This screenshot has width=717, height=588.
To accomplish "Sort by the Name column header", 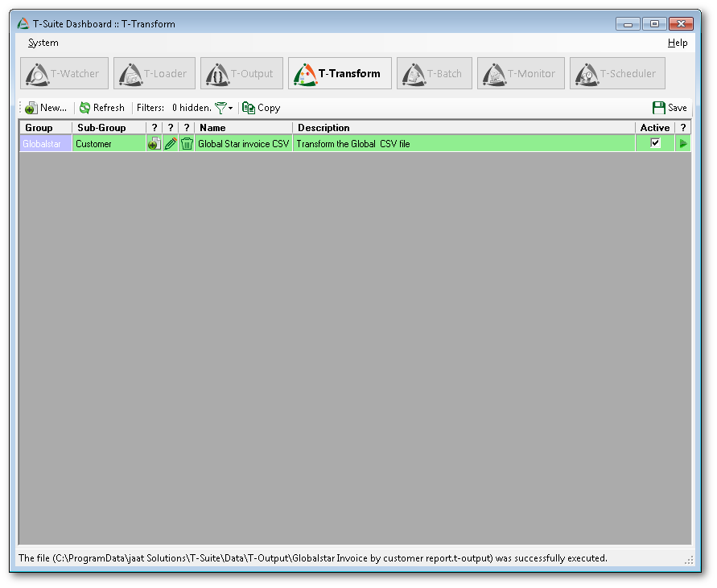I will [244, 128].
